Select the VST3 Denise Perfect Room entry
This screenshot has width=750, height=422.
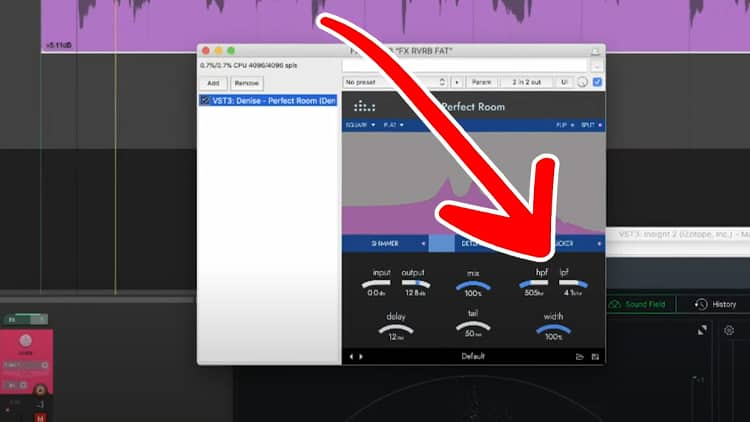268,100
